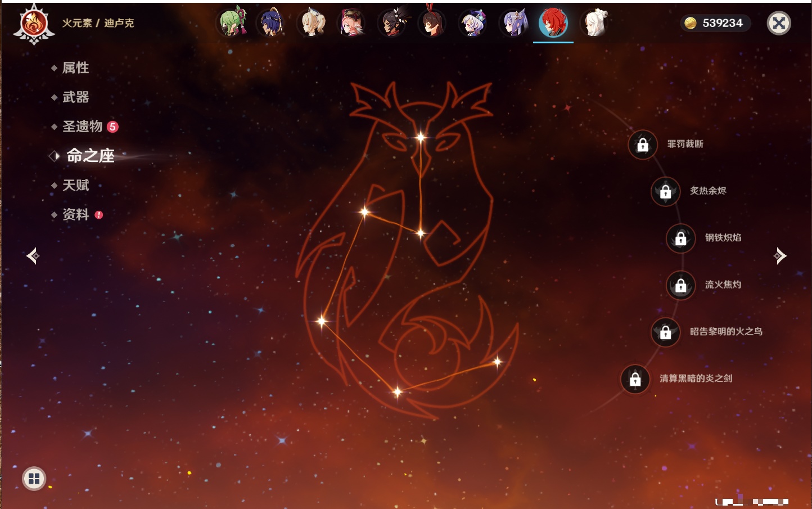Click the 昭告黎明的火之鸟 constellation label
Viewport: 812px width, 509px height.
[726, 331]
